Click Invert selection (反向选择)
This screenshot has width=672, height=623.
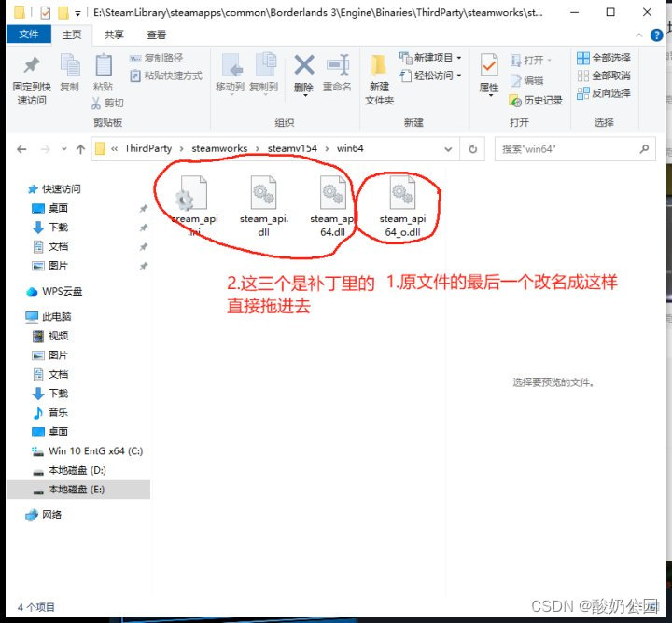[x=604, y=93]
